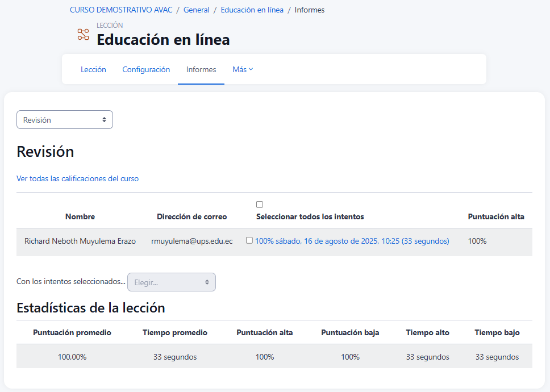Tick the 'Seleccionar todos los intentos' checkbox
The image size is (550, 392).
point(260,205)
